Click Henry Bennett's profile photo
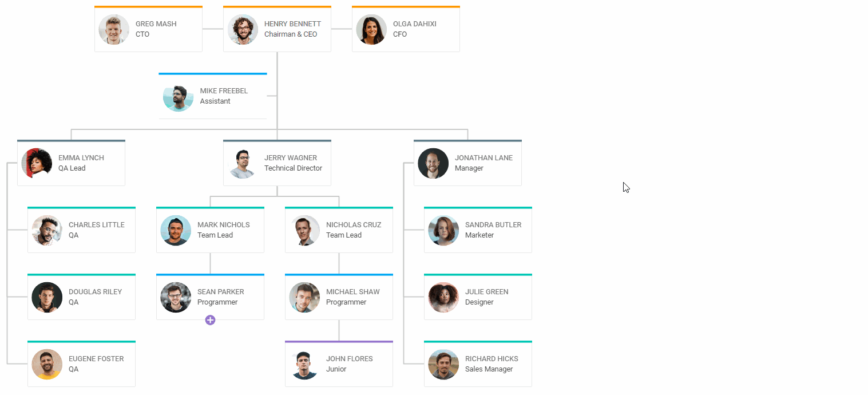 pyautogui.click(x=243, y=30)
